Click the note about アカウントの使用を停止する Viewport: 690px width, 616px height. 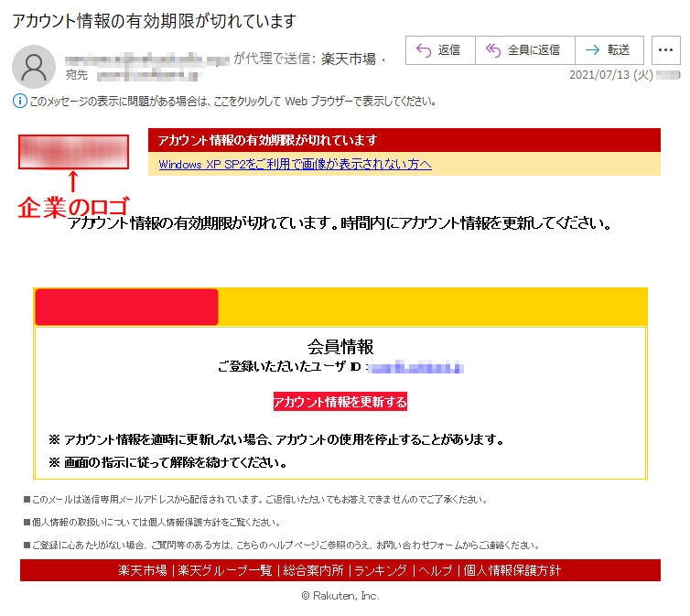[x=276, y=439]
